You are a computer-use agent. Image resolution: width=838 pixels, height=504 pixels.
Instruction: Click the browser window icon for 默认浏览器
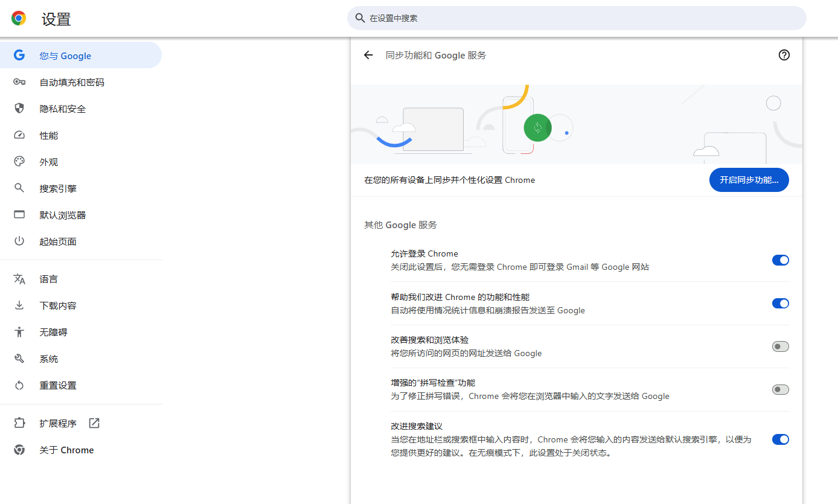pyautogui.click(x=19, y=215)
